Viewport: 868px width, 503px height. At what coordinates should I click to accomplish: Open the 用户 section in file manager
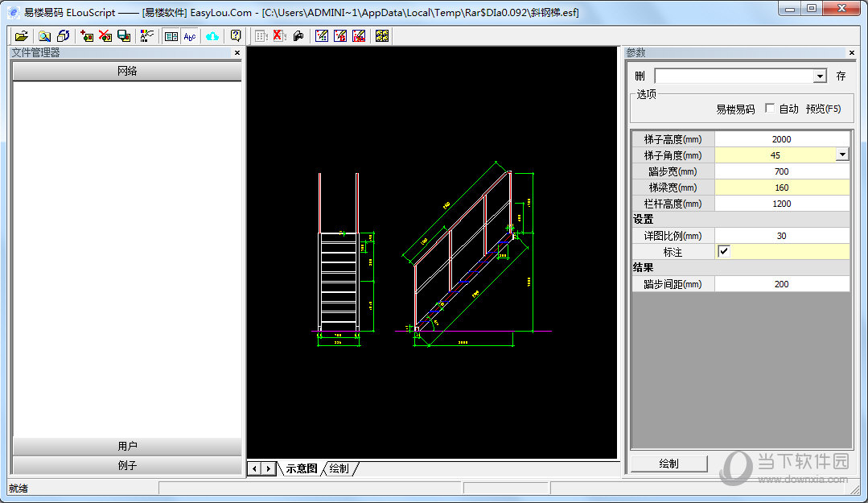(x=127, y=446)
